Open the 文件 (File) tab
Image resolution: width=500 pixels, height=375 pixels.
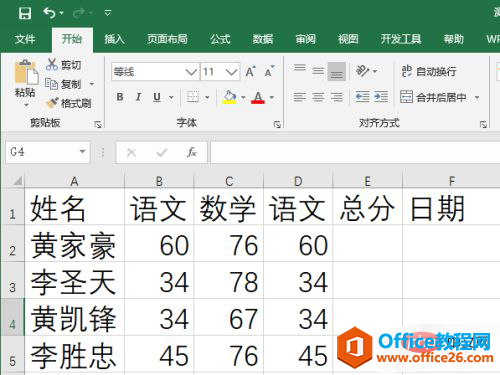pyautogui.click(x=25, y=39)
